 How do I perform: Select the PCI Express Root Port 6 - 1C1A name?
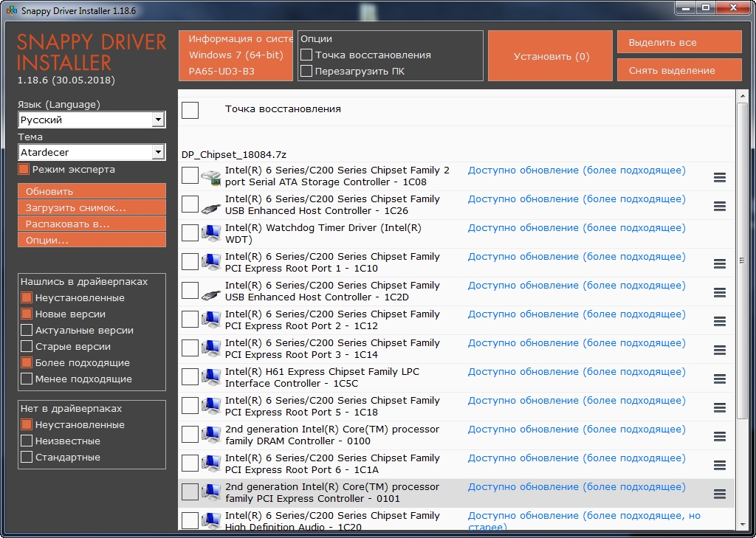point(332,463)
